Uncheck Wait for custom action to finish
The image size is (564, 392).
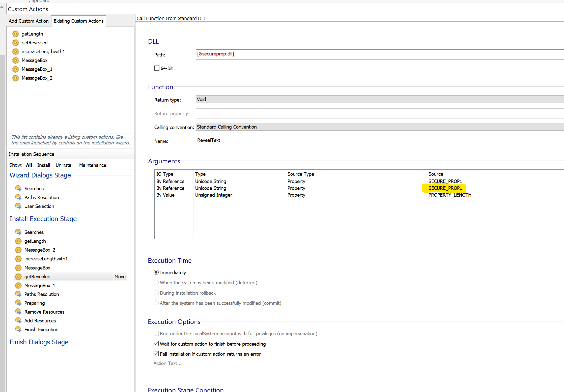tap(156, 344)
